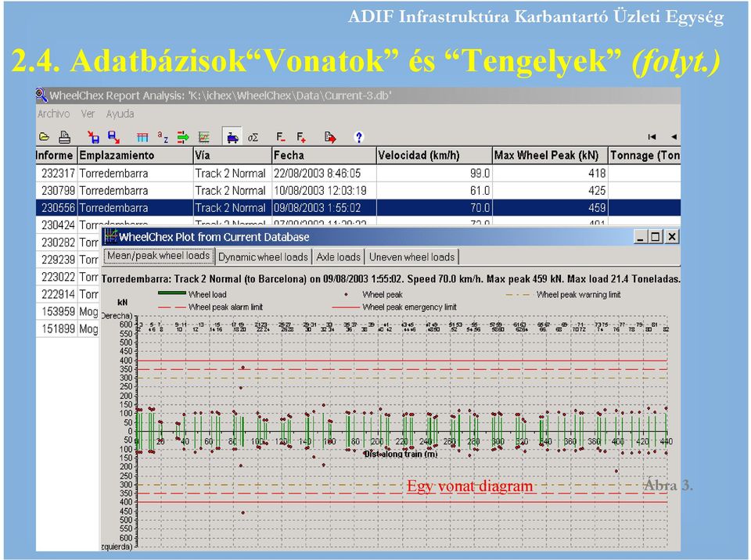Click the print icon in the toolbar

[65, 138]
